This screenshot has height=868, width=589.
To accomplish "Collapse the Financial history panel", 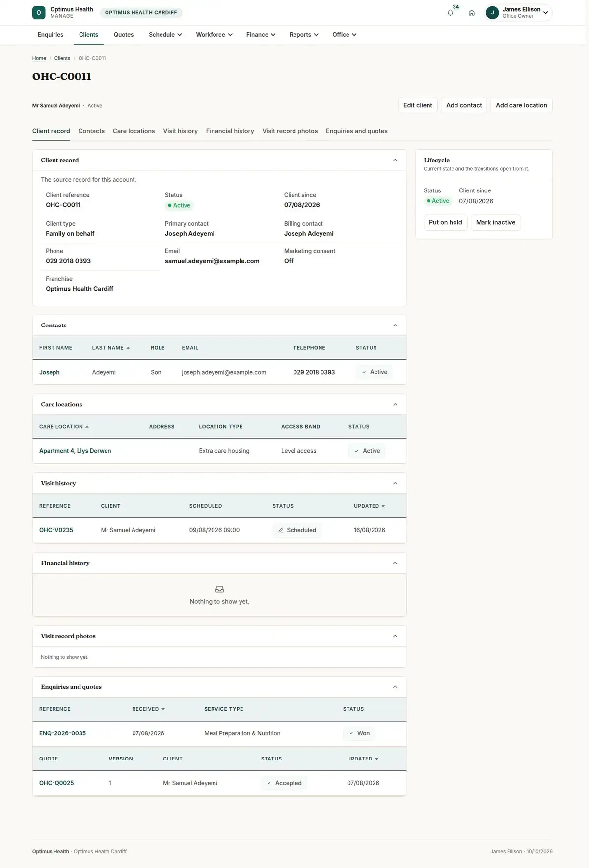I will tap(395, 563).
